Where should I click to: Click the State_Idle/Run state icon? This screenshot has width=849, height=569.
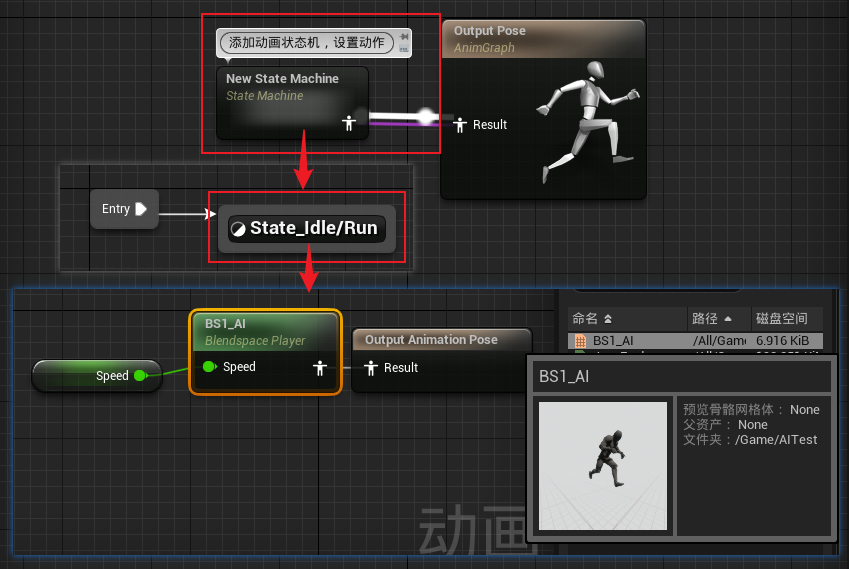(x=238, y=230)
